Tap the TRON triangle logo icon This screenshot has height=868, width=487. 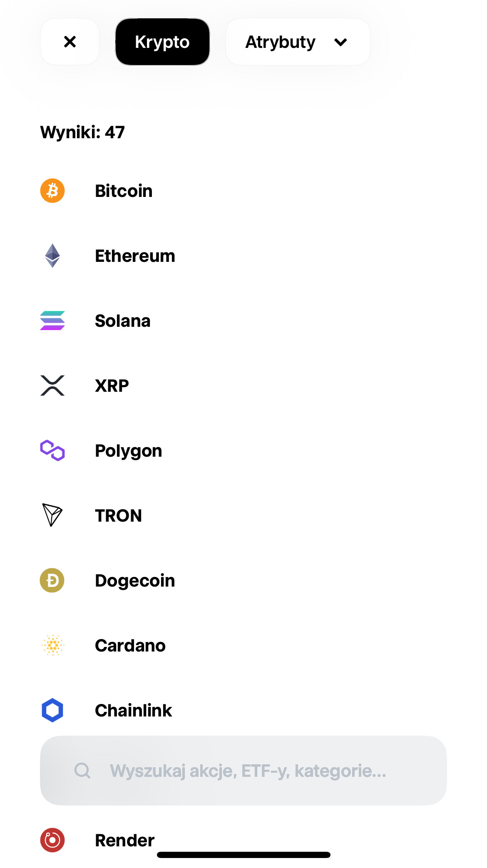pyautogui.click(x=52, y=515)
